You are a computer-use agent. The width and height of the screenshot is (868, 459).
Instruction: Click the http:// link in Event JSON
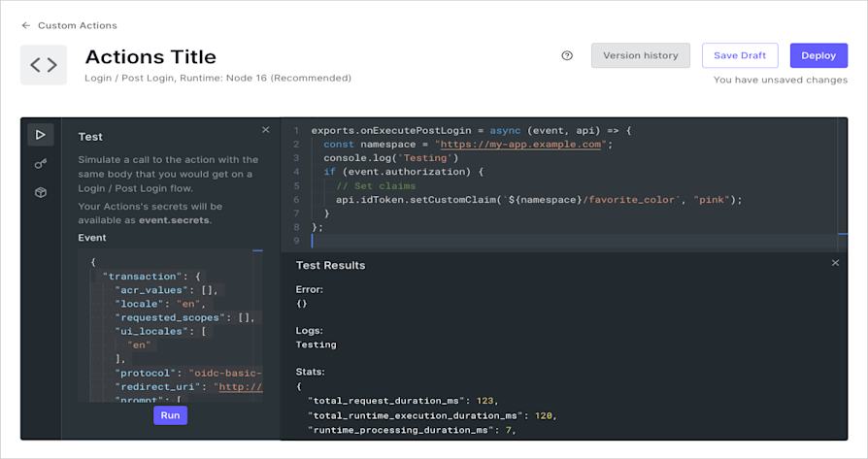[x=240, y=386]
